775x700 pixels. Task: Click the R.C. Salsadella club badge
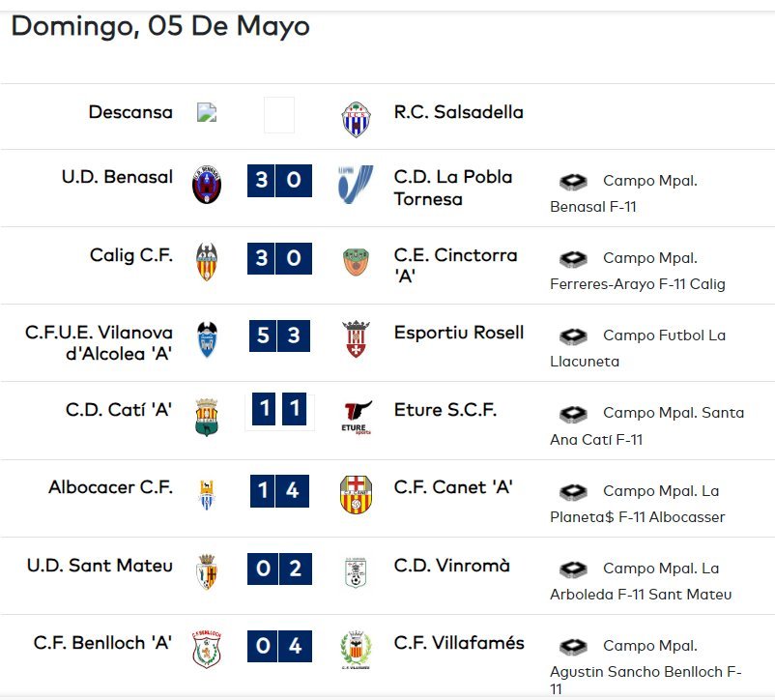[x=356, y=119]
